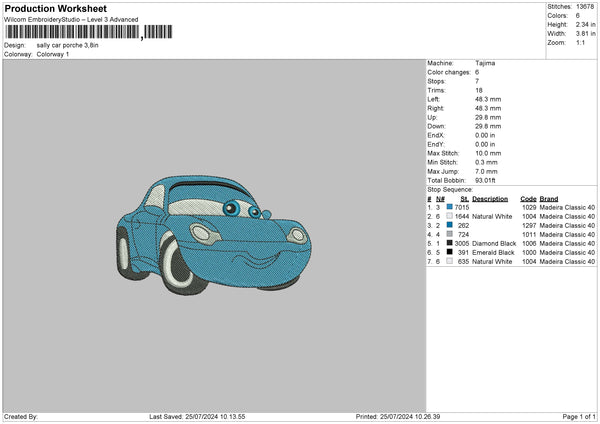Select the Natural White swatch in stop 2

pos(452,216)
